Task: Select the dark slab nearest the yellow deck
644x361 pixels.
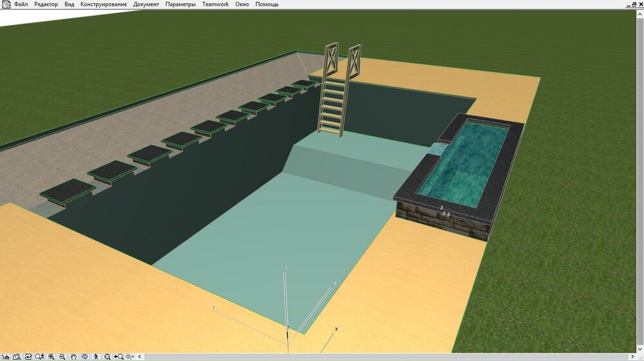Action: (68, 192)
